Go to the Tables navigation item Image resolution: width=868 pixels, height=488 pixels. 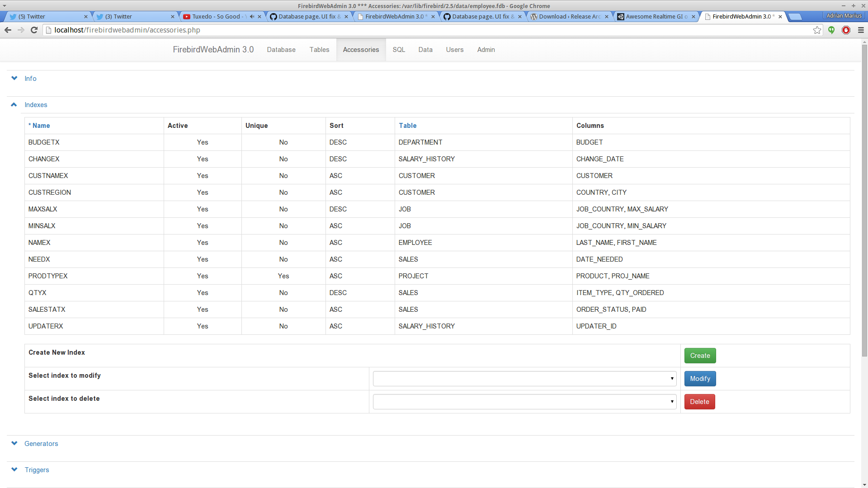(x=319, y=50)
